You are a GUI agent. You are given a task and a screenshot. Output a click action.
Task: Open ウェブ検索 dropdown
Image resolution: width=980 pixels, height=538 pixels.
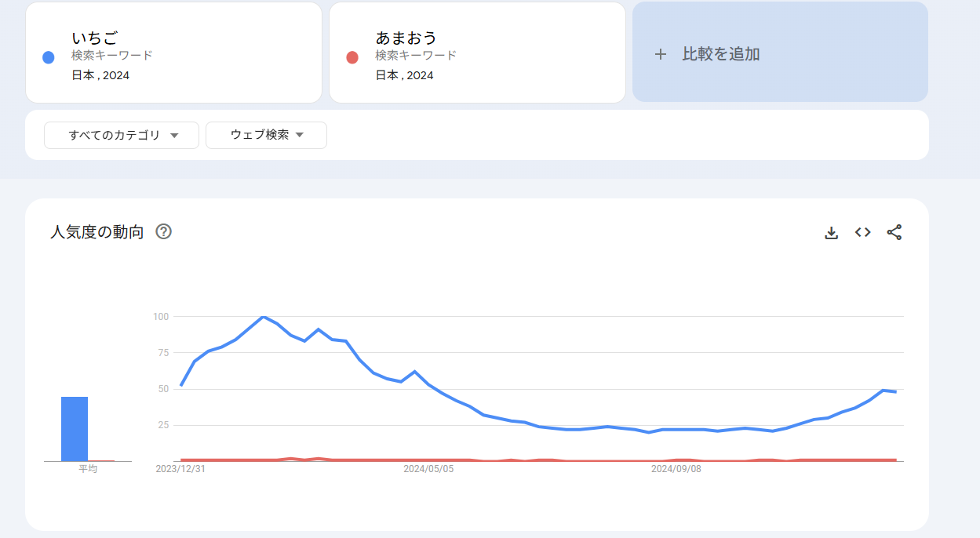point(266,135)
